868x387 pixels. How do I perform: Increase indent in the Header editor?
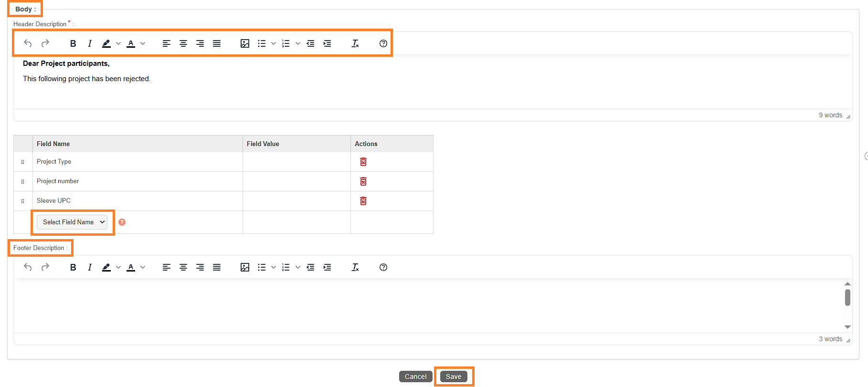[x=327, y=43]
